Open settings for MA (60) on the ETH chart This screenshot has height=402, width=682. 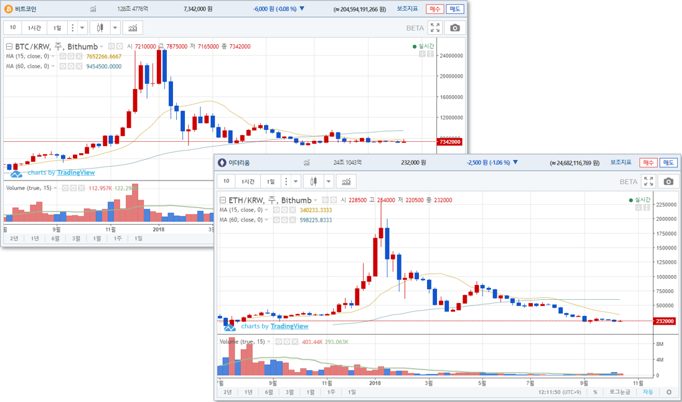click(x=284, y=220)
